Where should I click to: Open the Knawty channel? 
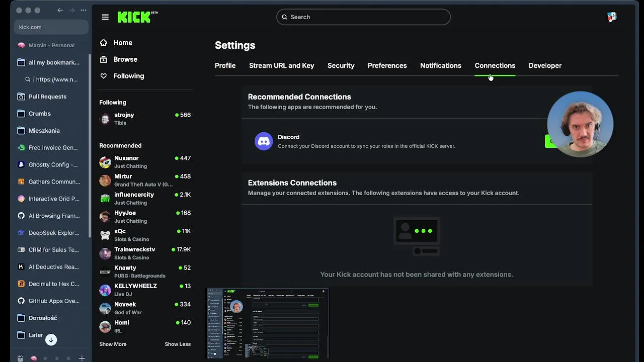(x=145, y=271)
